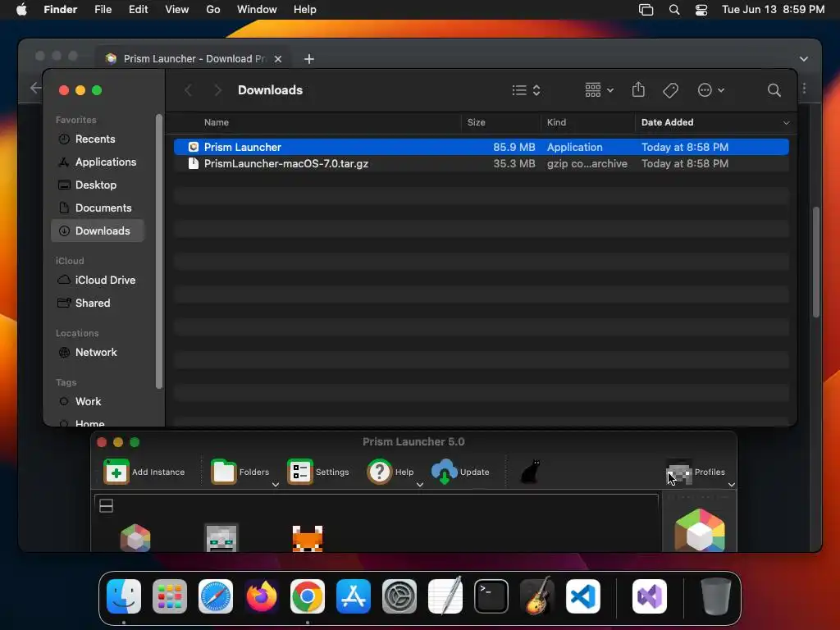Open the Profiles account menu

696,472
